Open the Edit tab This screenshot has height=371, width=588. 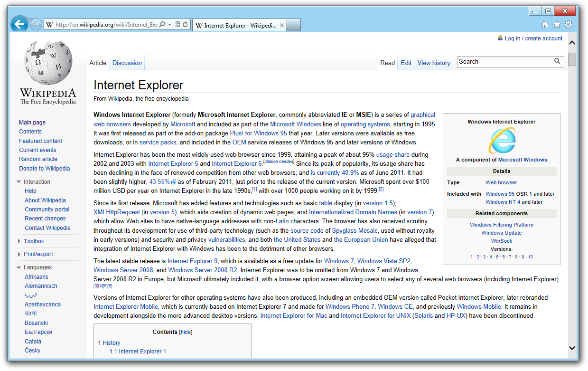pos(406,63)
